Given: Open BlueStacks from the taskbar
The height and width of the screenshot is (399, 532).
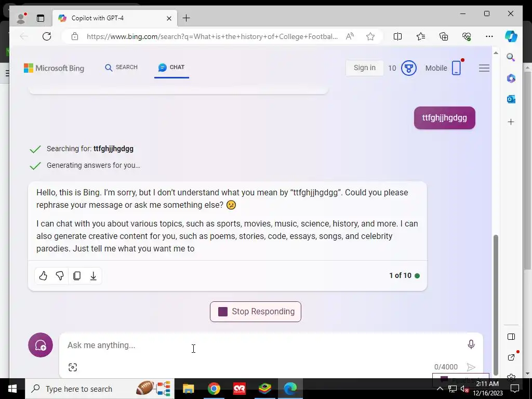Looking at the screenshot, I should point(264,389).
